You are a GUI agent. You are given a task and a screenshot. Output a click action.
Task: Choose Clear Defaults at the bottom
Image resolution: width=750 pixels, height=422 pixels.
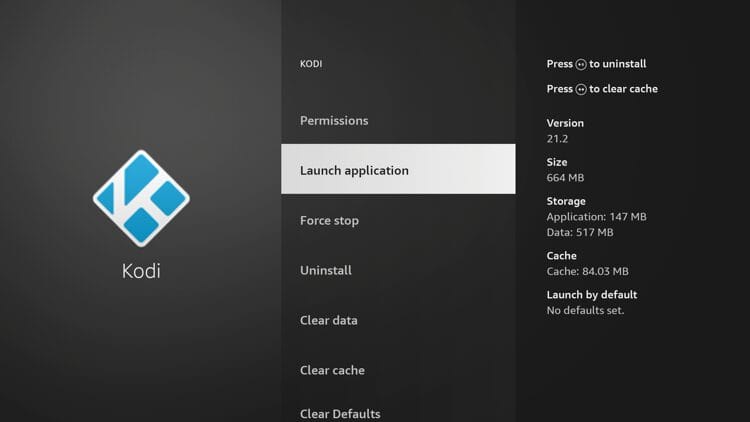click(398, 412)
